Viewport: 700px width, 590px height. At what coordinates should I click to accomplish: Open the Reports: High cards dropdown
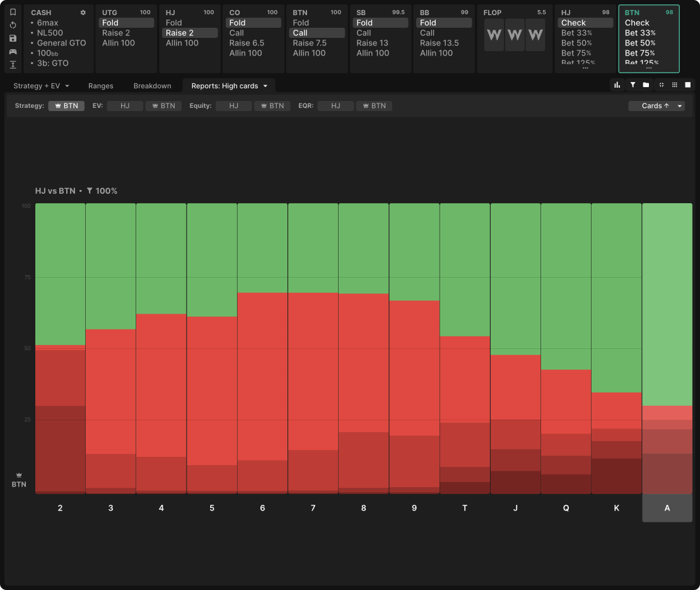[x=230, y=86]
